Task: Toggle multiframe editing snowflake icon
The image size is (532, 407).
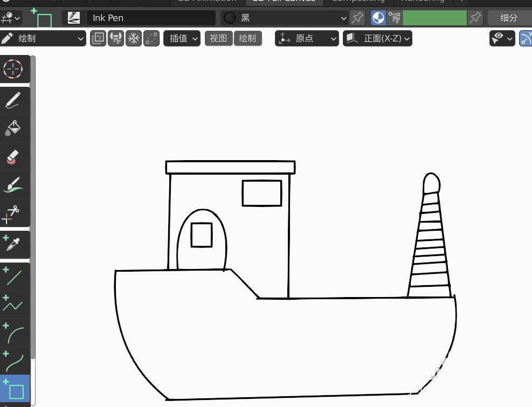Action: pyautogui.click(x=134, y=39)
